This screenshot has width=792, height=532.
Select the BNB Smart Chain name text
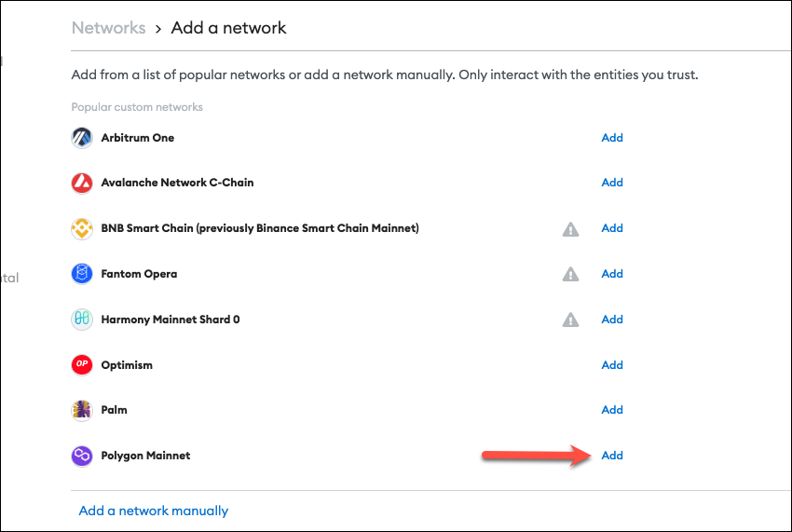(x=260, y=228)
